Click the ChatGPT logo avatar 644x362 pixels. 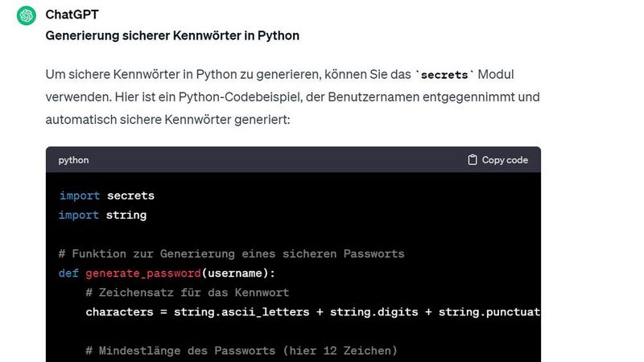pos(27,15)
